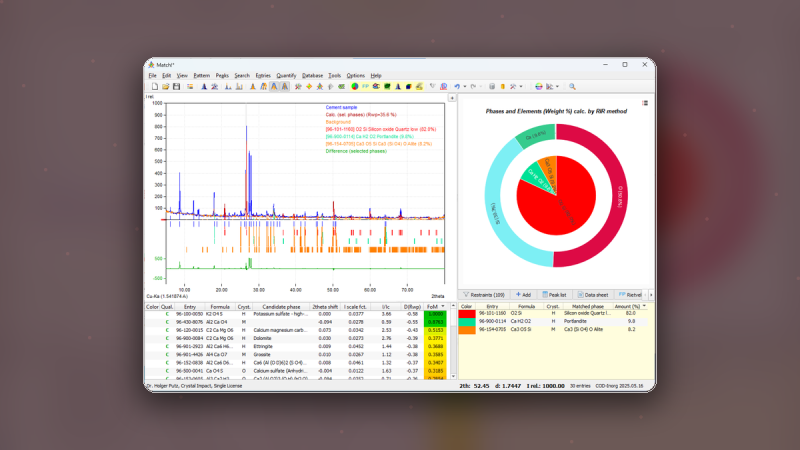Click the Save floppy disk icon
This screenshot has width=800, height=450.
177,87
